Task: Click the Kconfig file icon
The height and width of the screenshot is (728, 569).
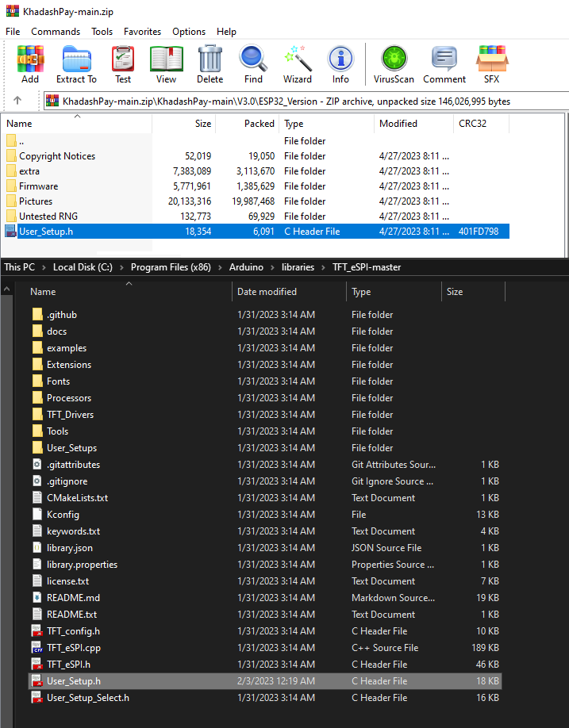Action: tap(37, 514)
